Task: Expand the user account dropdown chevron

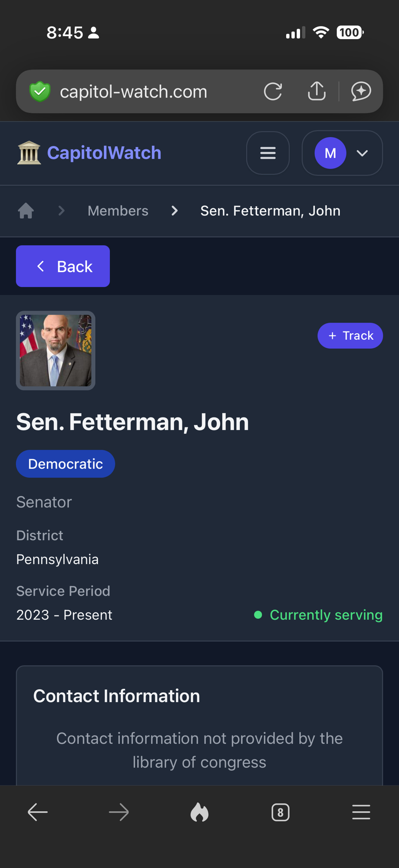Action: [x=362, y=153]
